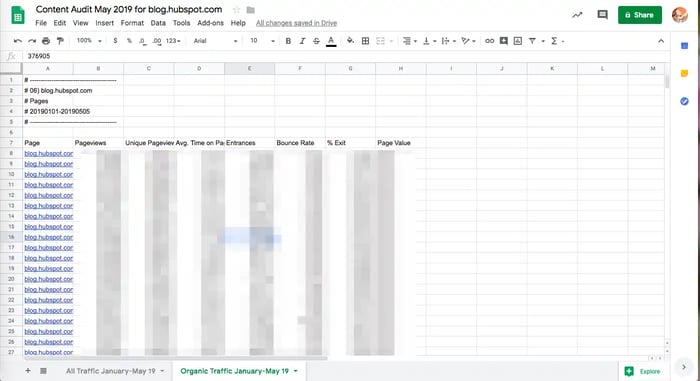Open vertical align dropdown

[x=429, y=41]
